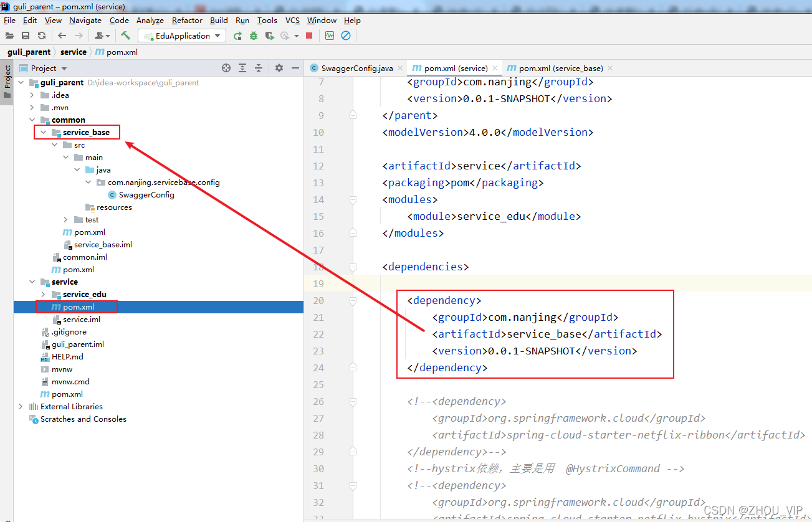812x522 pixels.
Task: Close the pom.xml (service_base) tab
Action: [609, 68]
